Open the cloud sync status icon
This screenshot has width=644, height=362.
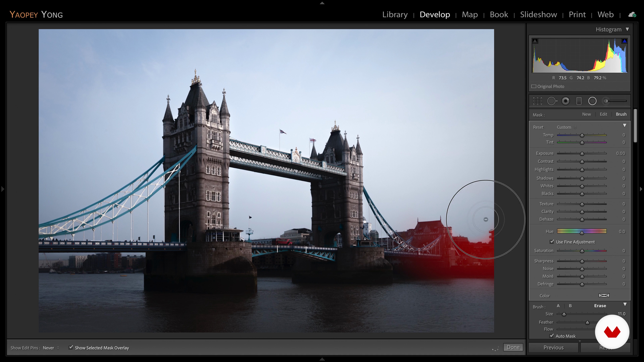pyautogui.click(x=632, y=15)
